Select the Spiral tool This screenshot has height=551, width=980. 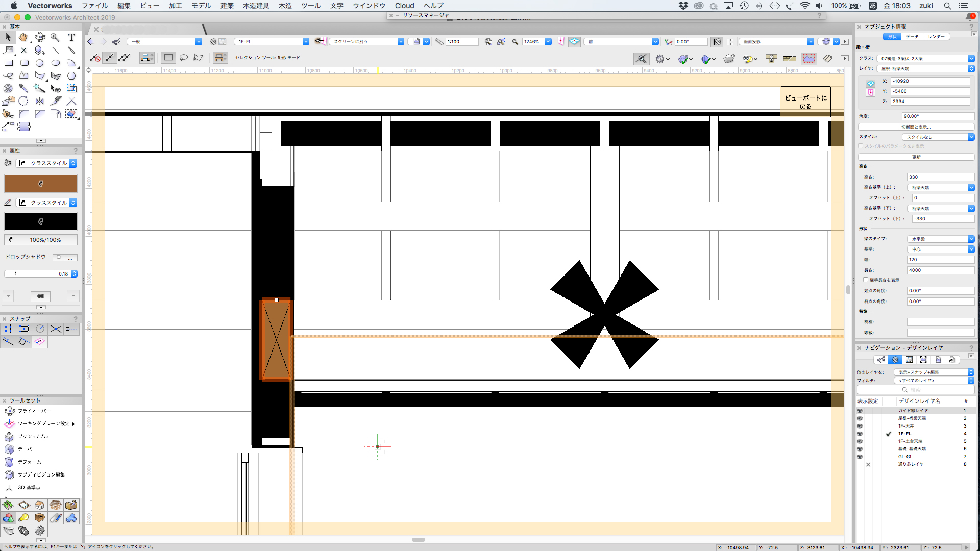click(9, 88)
